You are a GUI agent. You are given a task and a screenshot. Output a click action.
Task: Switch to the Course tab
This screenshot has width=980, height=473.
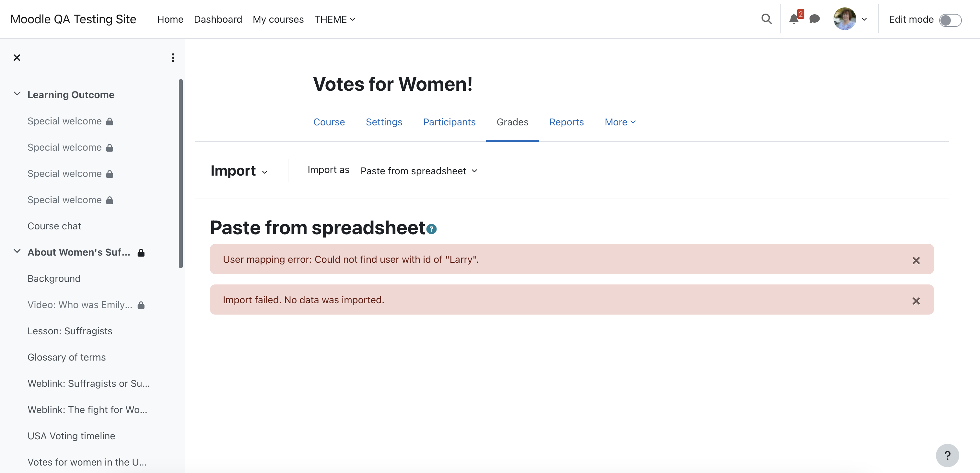[x=329, y=122]
